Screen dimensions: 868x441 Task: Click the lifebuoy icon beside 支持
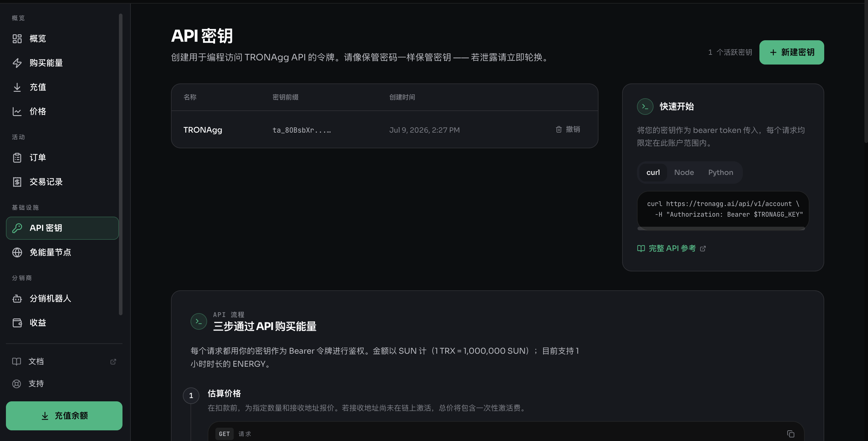click(x=17, y=384)
